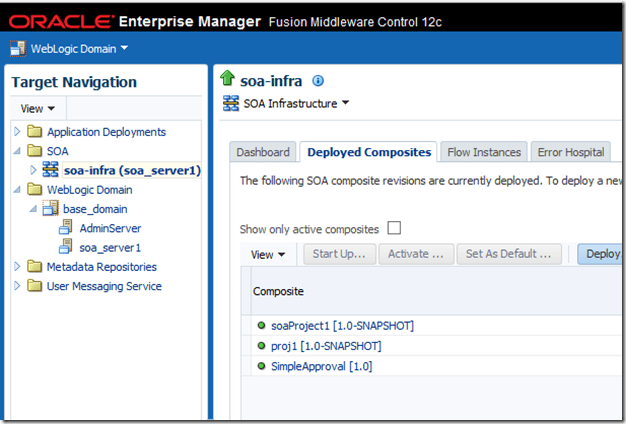This screenshot has width=626, height=424.
Task: Click the Metadata Repositories folder icon
Action: (x=35, y=265)
